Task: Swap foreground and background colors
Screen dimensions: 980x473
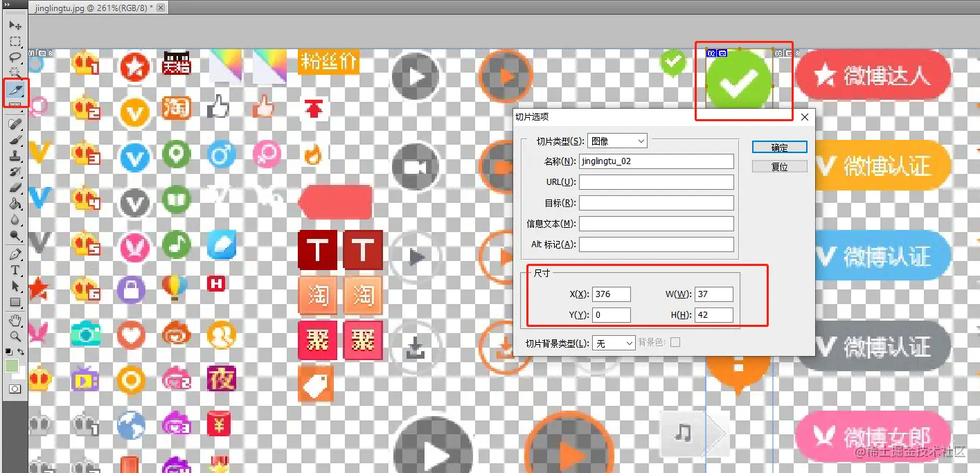Action: 21,352
